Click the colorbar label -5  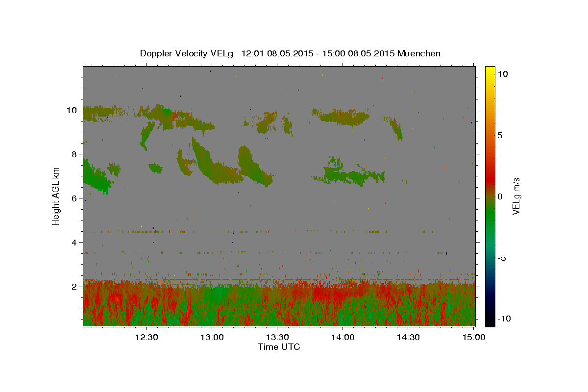pos(502,258)
